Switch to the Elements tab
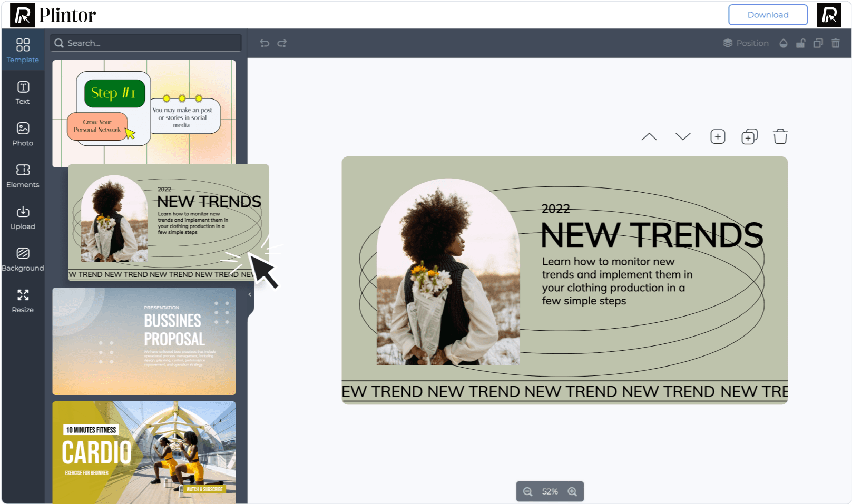Screen dimensions: 852x504 (x=23, y=176)
